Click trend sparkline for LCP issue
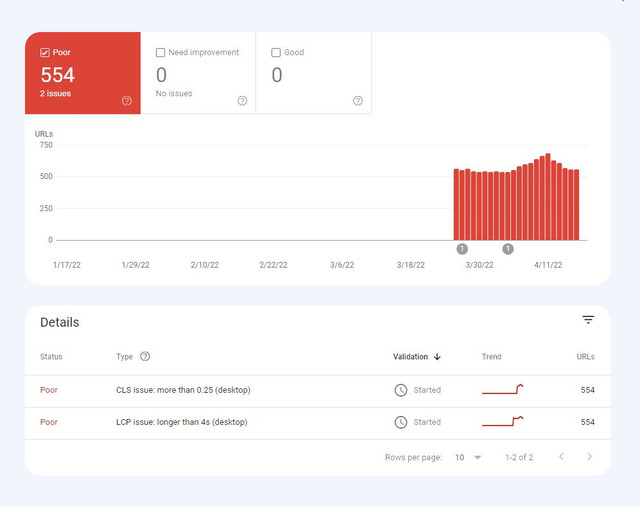This screenshot has width=640, height=507. click(x=502, y=421)
